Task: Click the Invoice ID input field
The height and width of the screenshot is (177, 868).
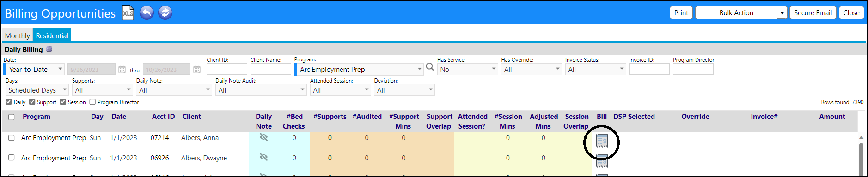Action: 649,69
